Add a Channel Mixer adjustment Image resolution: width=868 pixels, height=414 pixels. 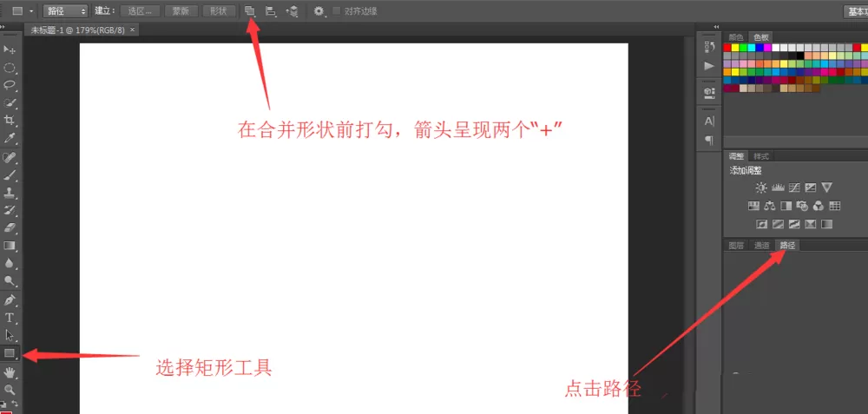tap(819, 206)
